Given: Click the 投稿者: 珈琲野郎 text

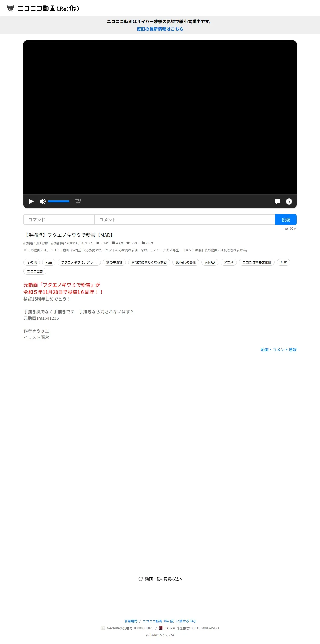Looking at the screenshot, I should 36,243.
